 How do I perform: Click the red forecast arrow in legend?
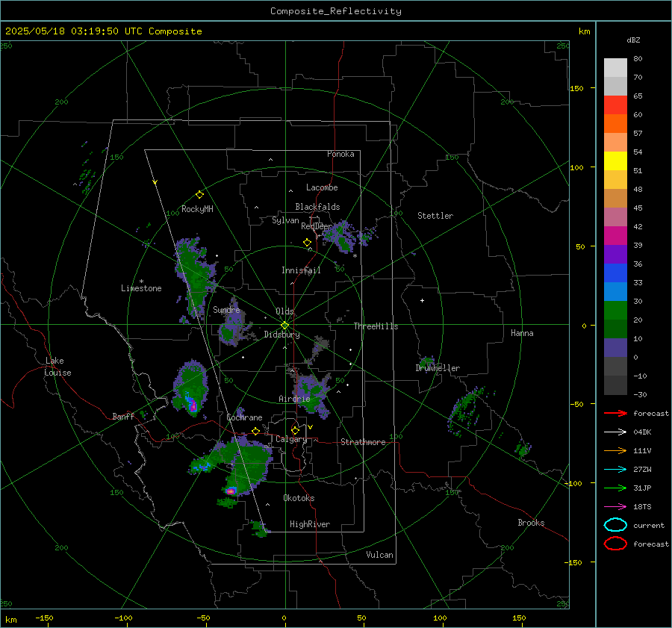tap(615, 413)
